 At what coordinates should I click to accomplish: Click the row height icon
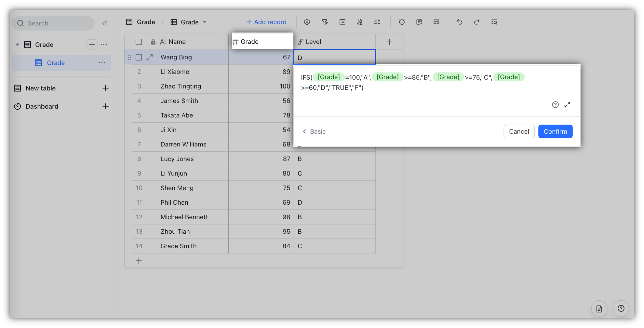377,22
